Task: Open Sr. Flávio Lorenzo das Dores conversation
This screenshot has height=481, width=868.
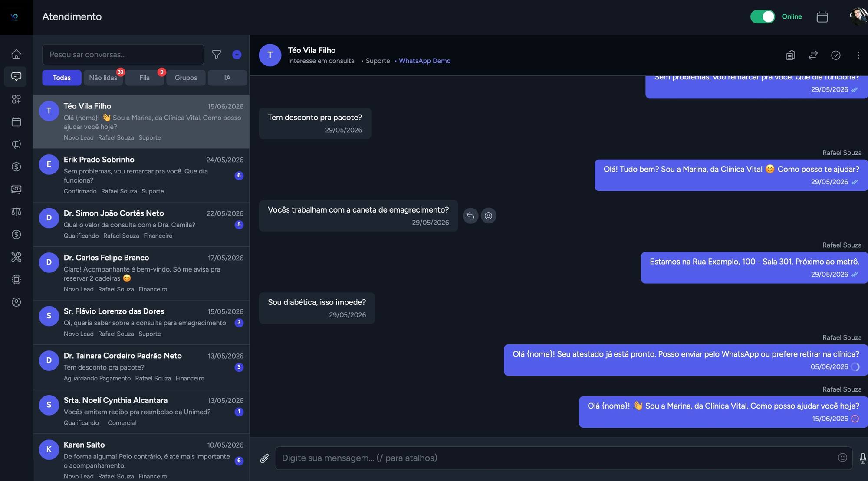Action: click(141, 322)
